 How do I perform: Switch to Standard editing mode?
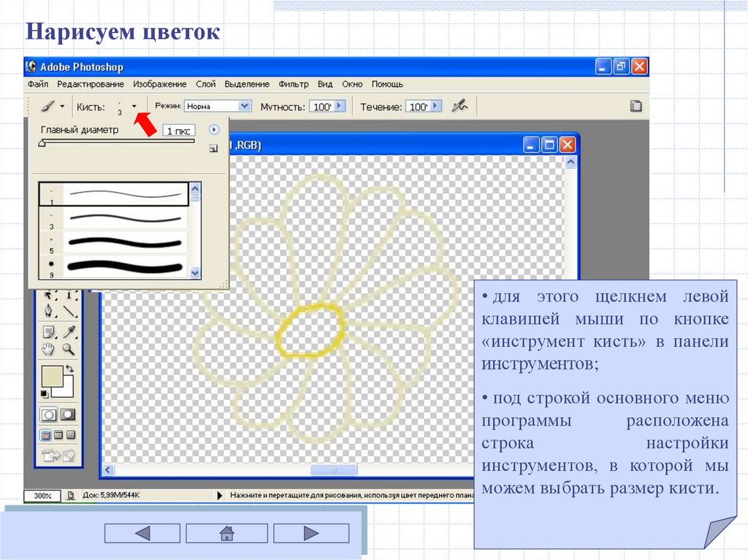point(49,415)
